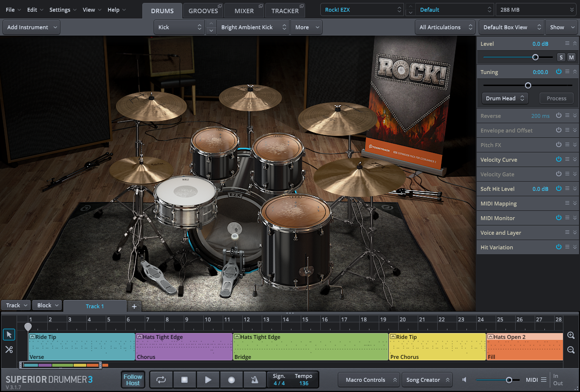
Task: Zoom out on the song track
Action: [x=571, y=350]
